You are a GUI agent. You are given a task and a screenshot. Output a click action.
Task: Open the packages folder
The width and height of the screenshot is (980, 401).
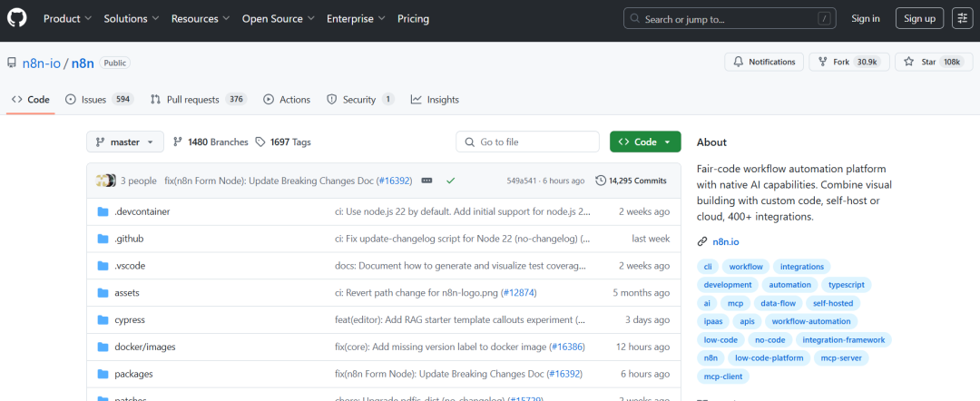(133, 374)
